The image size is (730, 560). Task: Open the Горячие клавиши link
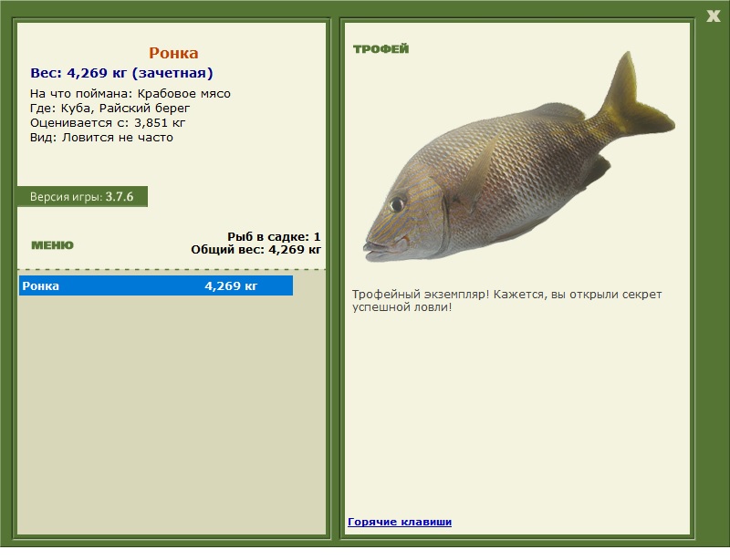tap(399, 522)
